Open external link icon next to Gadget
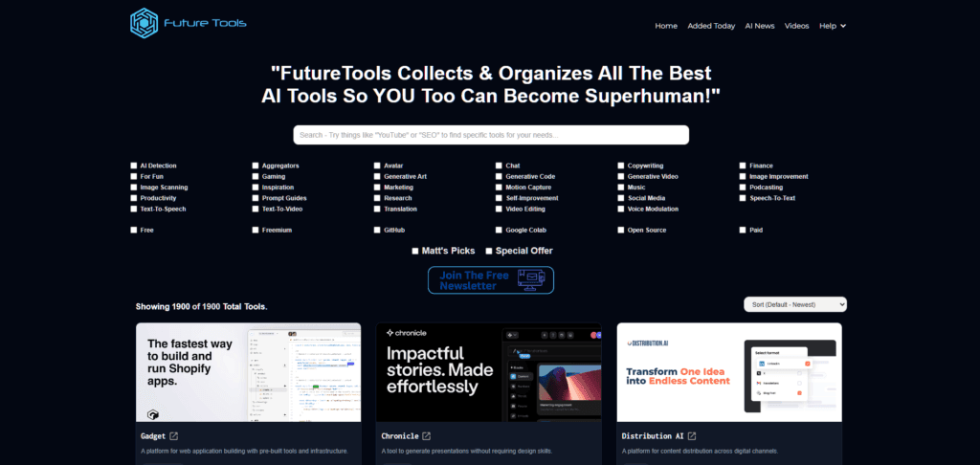980x465 pixels. 173,436
